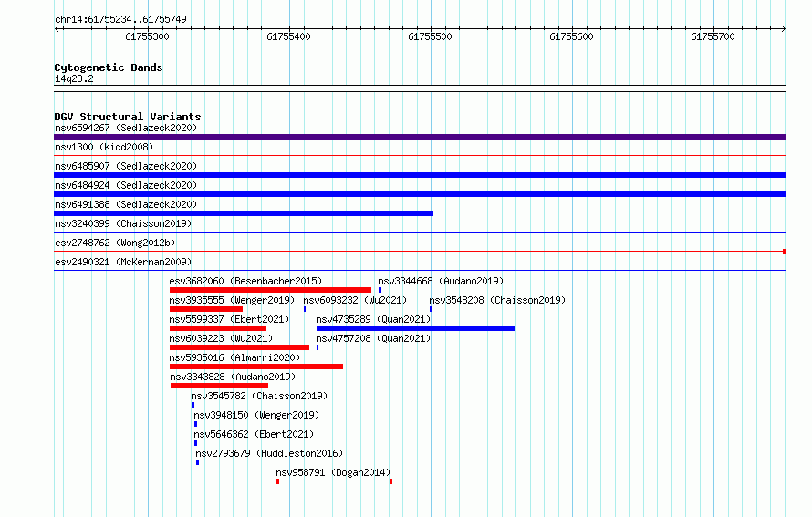Click ruler position 61755600
Screen dimensions: 812x517
coord(571,36)
